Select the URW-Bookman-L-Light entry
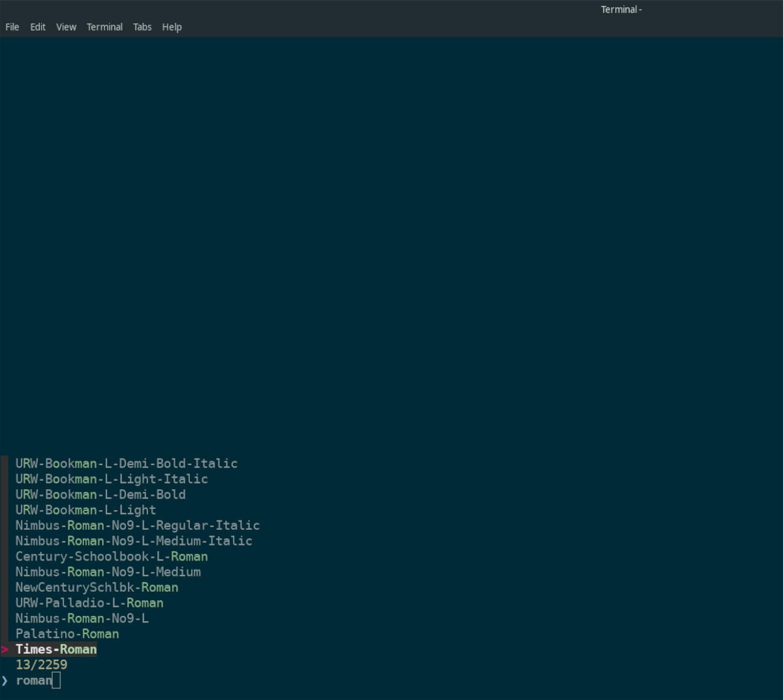Image resolution: width=783 pixels, height=700 pixels. pyautogui.click(x=85, y=510)
